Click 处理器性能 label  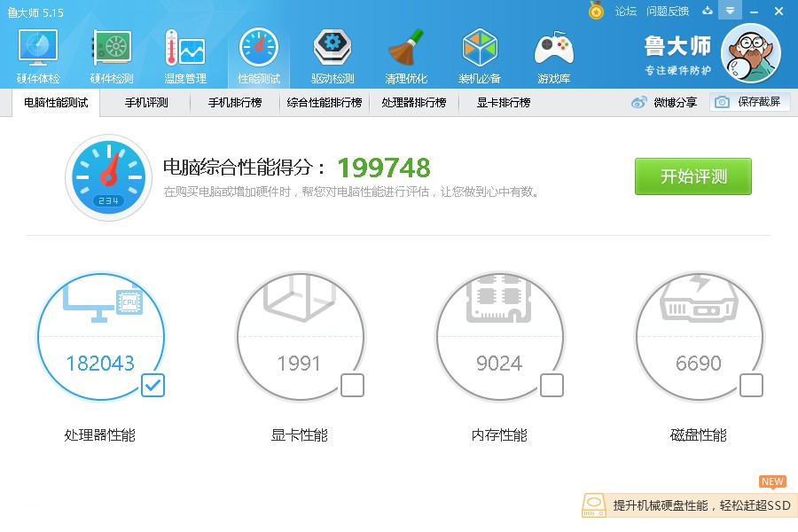(99, 435)
